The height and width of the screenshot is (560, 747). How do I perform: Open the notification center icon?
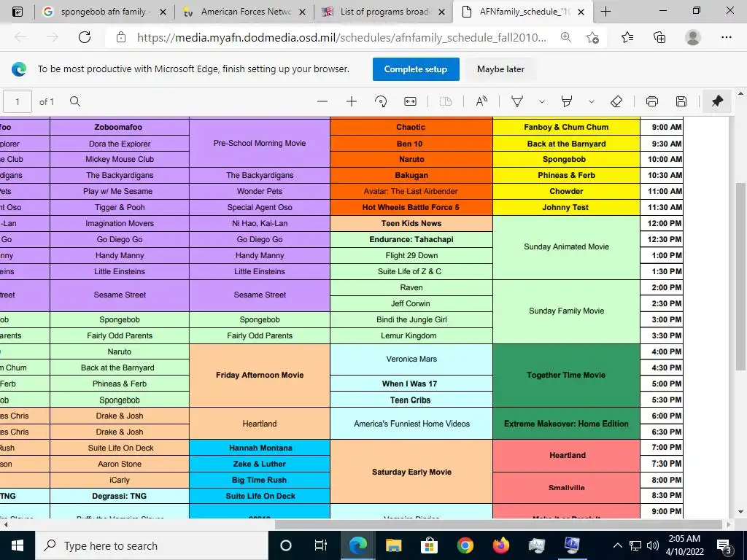724,545
